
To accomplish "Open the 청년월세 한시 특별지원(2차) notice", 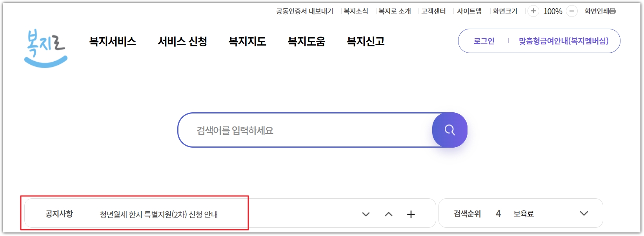I will pos(158,214).
